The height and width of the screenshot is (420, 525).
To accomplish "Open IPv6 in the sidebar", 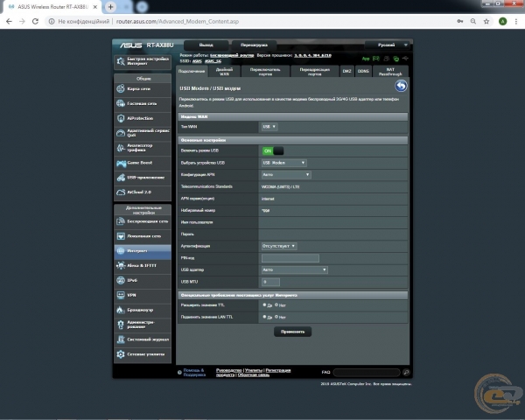I will pos(143,280).
